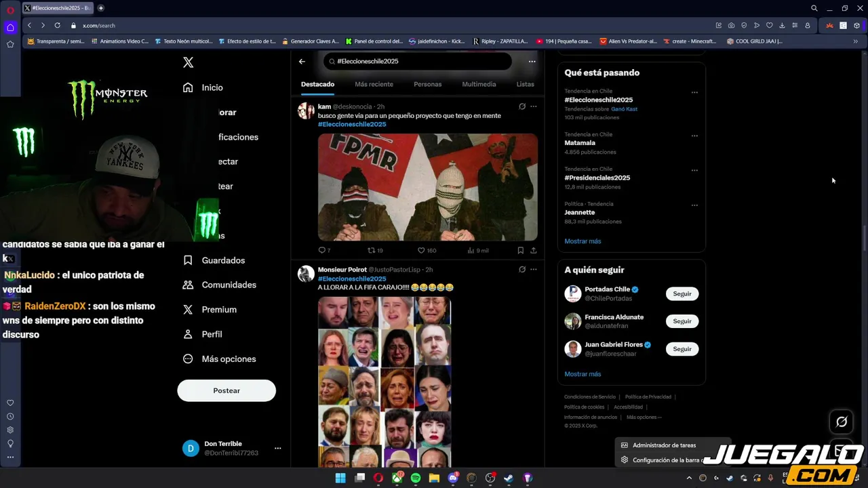Open options for Matamala trend
Viewport: 868px width, 488px height.
tap(694, 136)
